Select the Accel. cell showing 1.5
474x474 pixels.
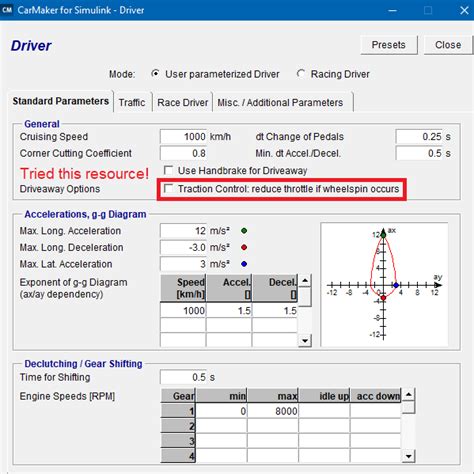pyautogui.click(x=229, y=311)
